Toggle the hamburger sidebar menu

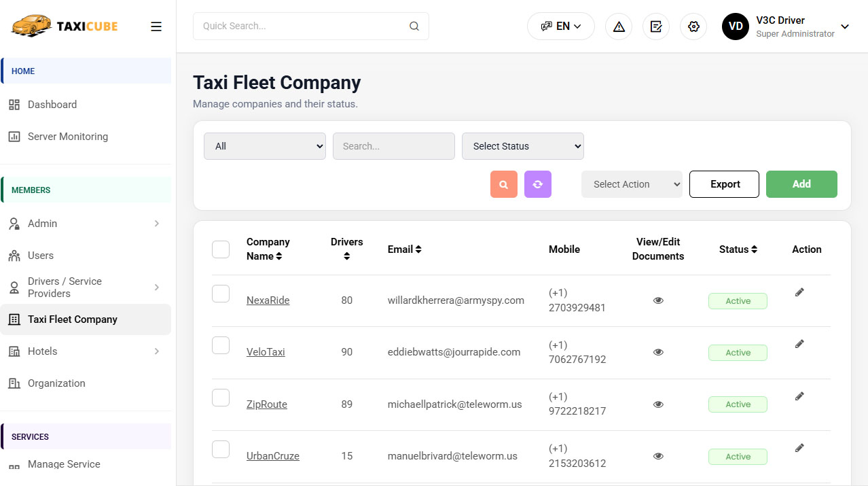point(156,27)
